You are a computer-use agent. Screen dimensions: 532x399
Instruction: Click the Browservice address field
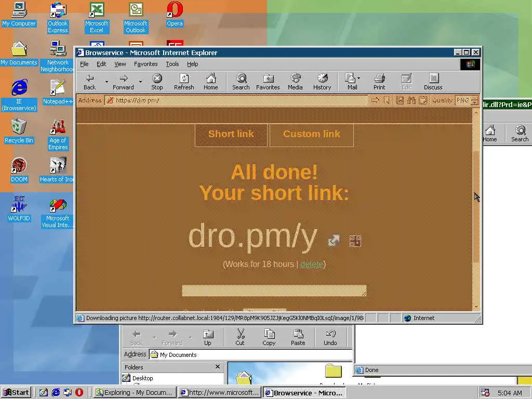(236, 100)
